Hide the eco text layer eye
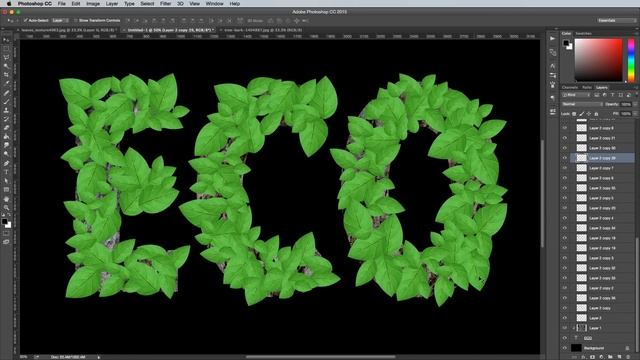The image size is (640, 360). (564, 338)
